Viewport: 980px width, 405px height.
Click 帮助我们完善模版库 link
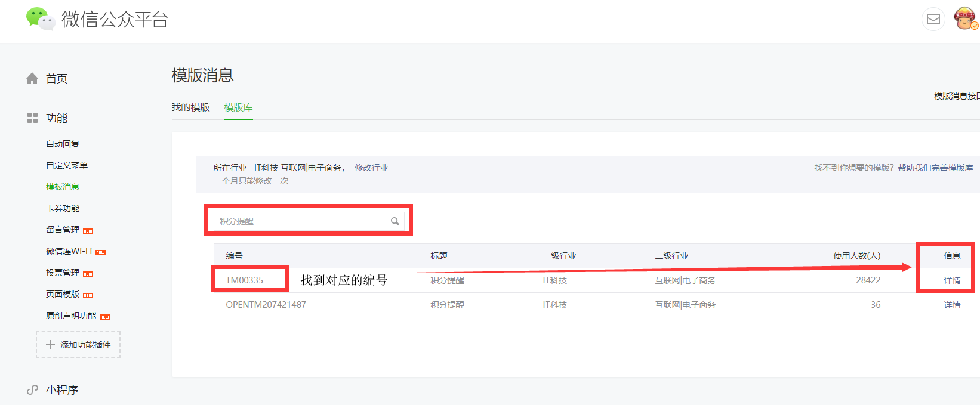coord(935,168)
